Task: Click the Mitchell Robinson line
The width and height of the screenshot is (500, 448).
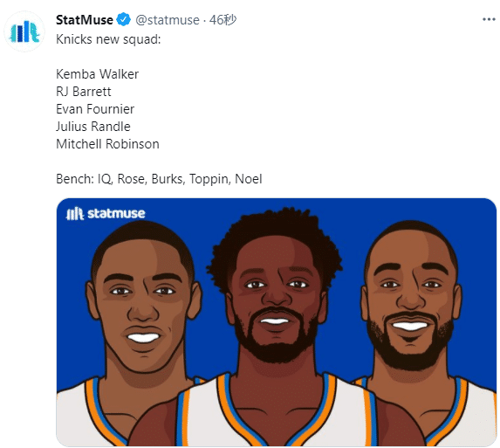Action: (x=107, y=144)
